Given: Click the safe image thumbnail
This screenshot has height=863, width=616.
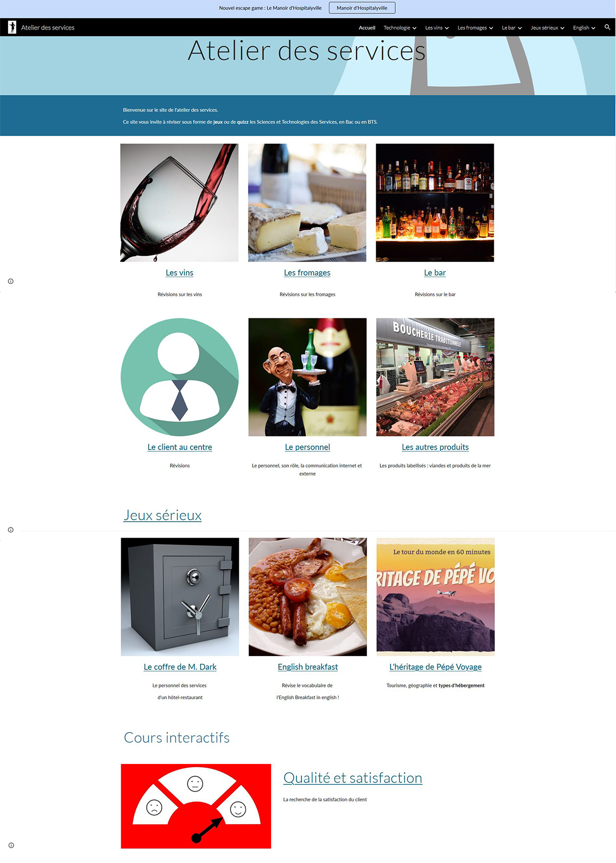Looking at the screenshot, I should coord(180,597).
